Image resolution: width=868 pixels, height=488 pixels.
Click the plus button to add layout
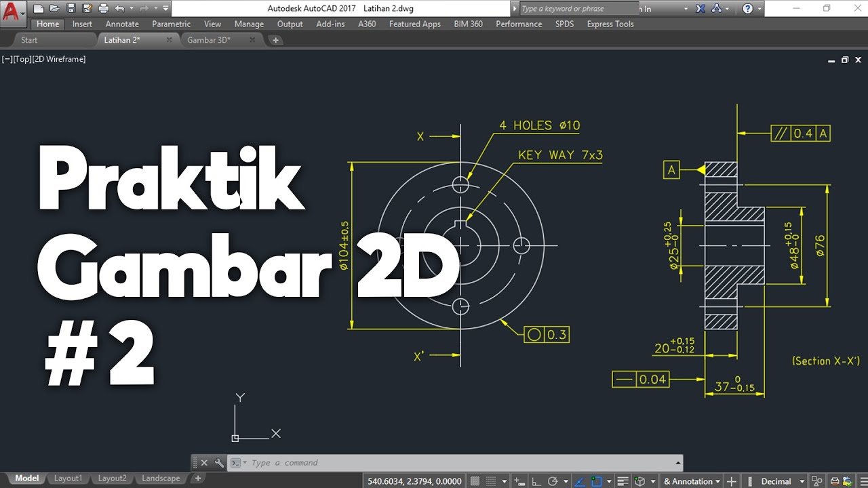click(x=198, y=479)
